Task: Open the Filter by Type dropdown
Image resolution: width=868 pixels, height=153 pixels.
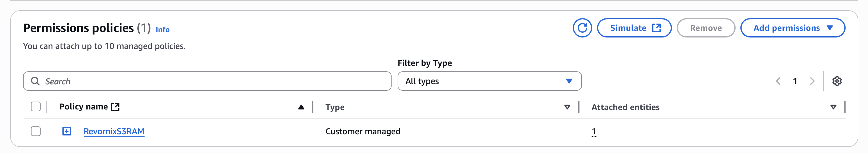Action: tap(489, 81)
